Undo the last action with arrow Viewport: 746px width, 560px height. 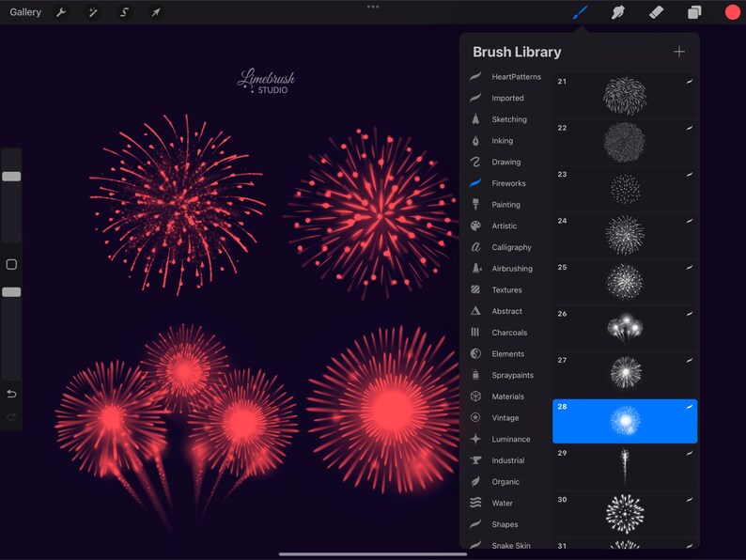coord(11,394)
